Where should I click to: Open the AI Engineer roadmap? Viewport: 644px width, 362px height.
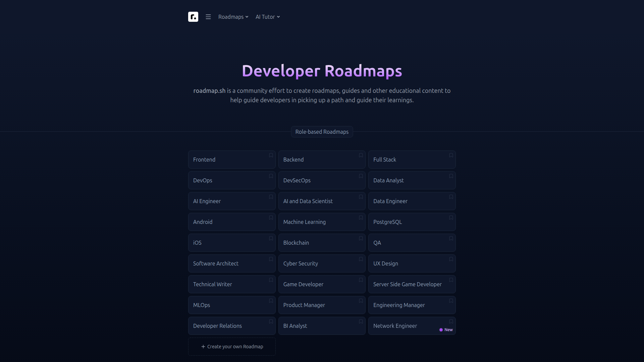coord(232,201)
